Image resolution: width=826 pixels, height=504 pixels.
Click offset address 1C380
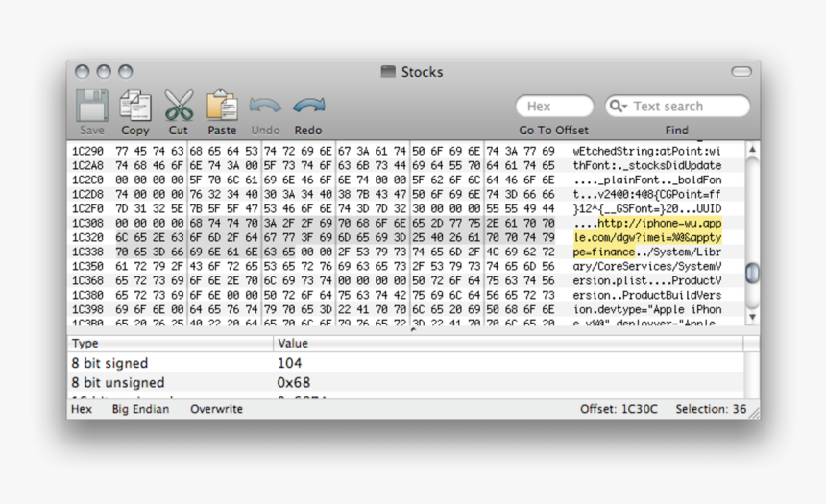87,295
